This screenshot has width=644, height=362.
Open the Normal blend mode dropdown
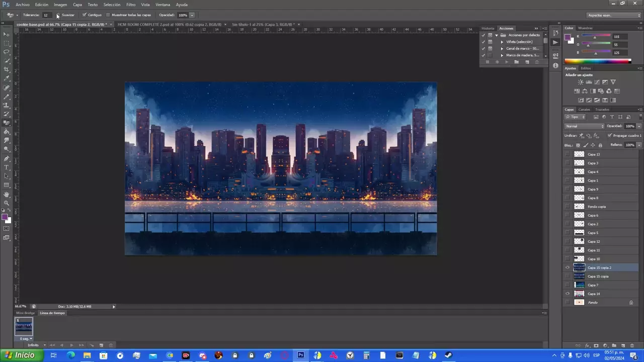pyautogui.click(x=584, y=126)
